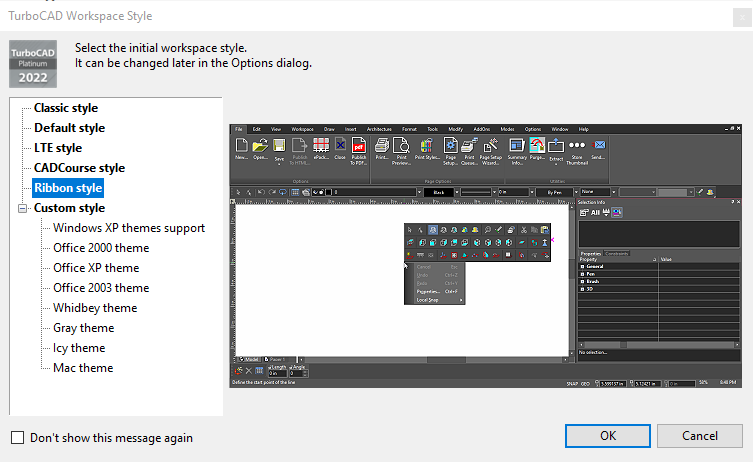Select Icy theme
The width and height of the screenshot is (753, 462).
[79, 348]
